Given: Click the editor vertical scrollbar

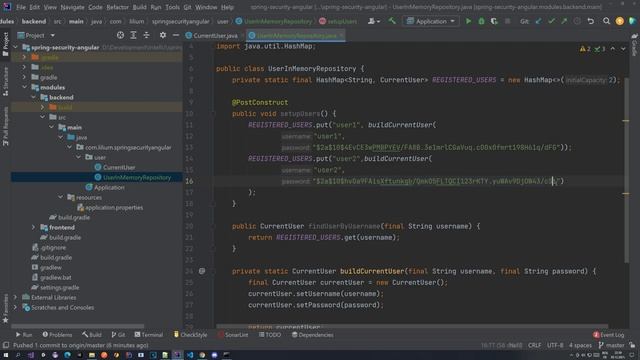Looking at the screenshot, I should pyautogui.click(x=626, y=169).
